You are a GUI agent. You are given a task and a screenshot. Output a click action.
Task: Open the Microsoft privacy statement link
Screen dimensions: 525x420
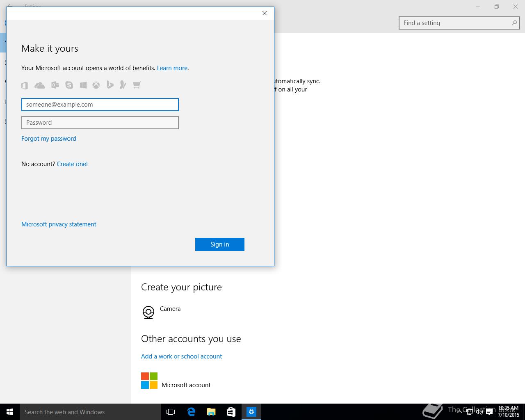click(59, 224)
